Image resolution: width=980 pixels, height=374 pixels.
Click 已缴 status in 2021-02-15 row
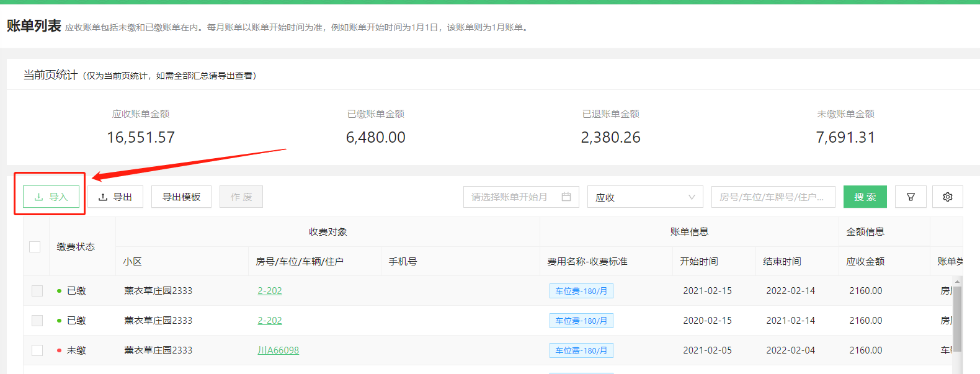pyautogui.click(x=76, y=291)
